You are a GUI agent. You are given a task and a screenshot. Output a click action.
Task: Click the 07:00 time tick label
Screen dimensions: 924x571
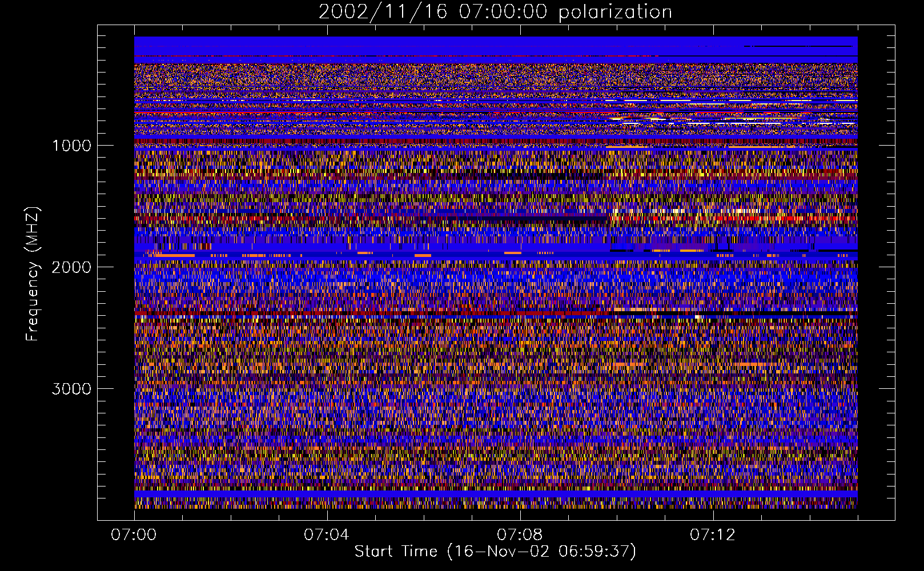point(134,534)
